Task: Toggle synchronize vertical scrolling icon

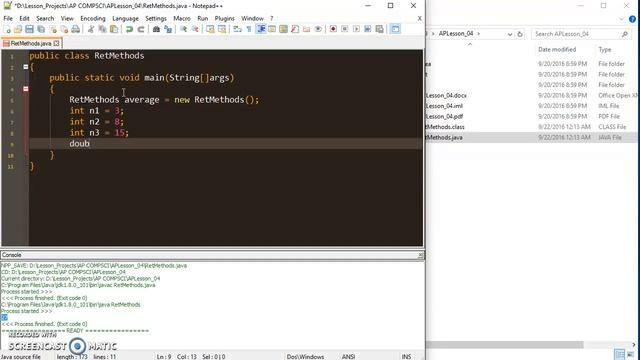Action: (x=210, y=29)
